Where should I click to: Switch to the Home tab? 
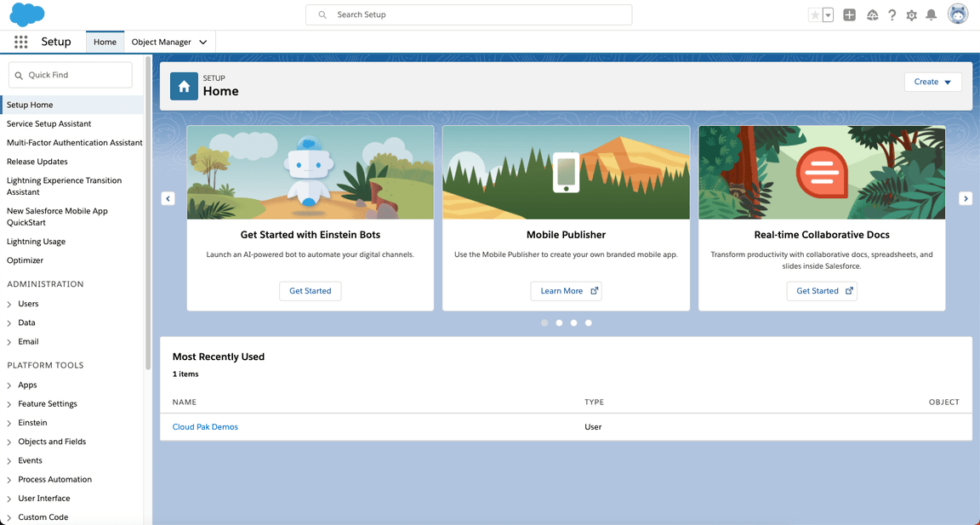coord(105,42)
